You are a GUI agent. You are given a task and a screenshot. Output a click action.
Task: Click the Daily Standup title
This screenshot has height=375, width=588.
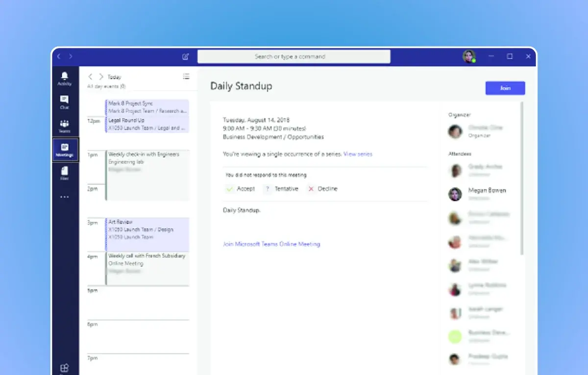(241, 86)
